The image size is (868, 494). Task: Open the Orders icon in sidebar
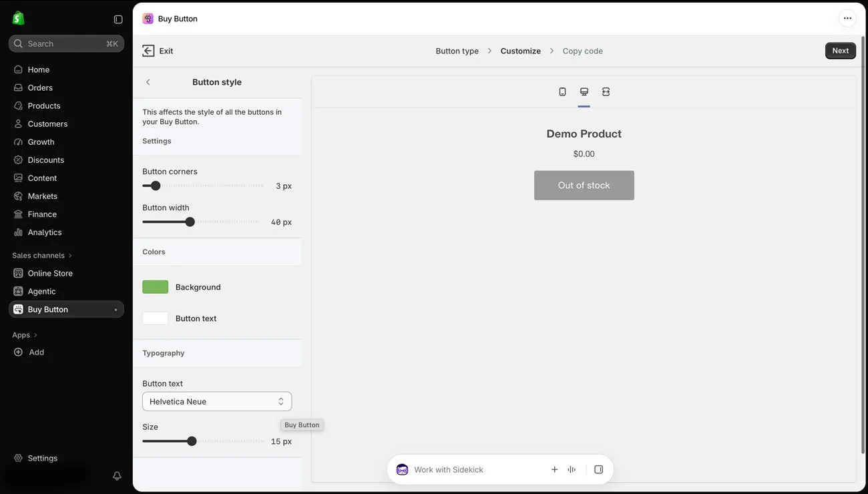18,87
